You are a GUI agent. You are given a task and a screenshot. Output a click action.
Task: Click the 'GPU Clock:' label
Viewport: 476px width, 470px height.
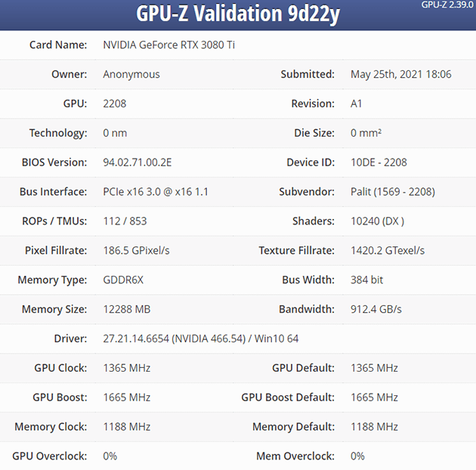coord(60,368)
